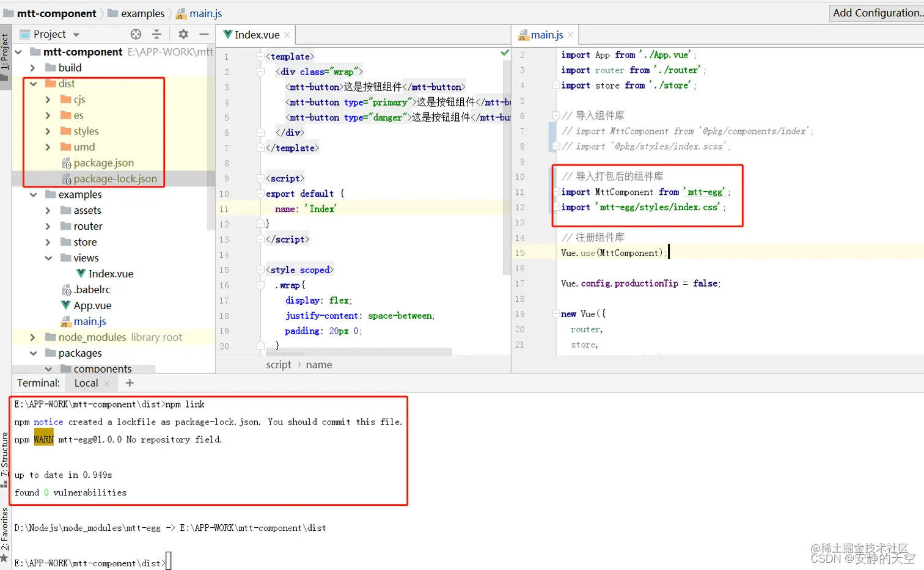Screen dimensions: 924x570
Task: Click line number 17 in main.js gutter
Action: tap(519, 283)
